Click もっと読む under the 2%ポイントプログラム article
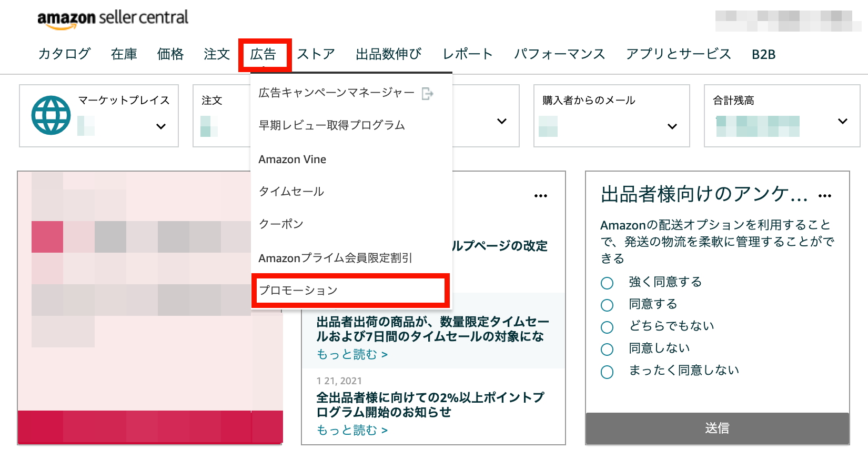 click(x=352, y=431)
